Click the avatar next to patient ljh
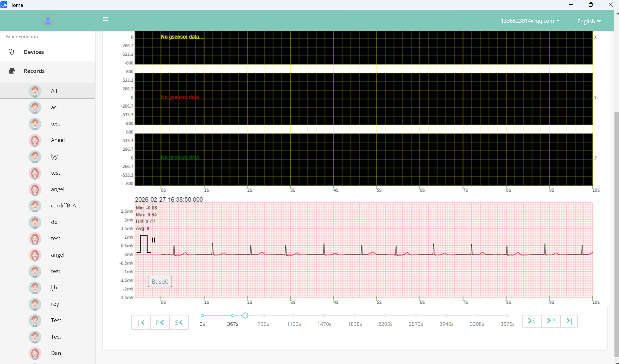Image resolution: width=619 pixels, height=364 pixels. pos(35,288)
